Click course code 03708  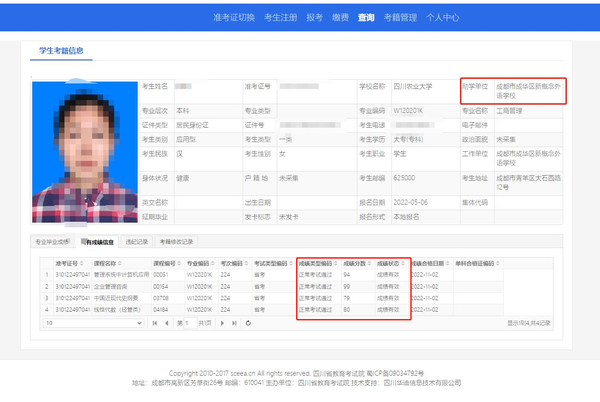pos(161,298)
